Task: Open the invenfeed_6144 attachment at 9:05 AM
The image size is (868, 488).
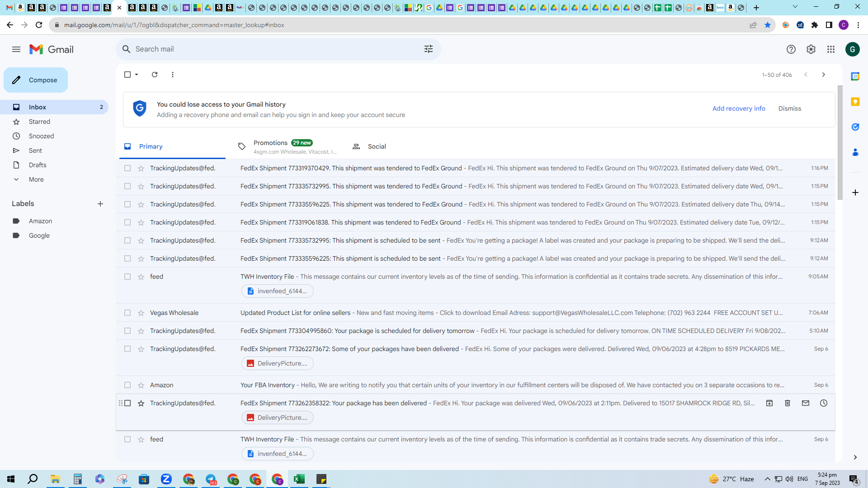Action: 278,291
